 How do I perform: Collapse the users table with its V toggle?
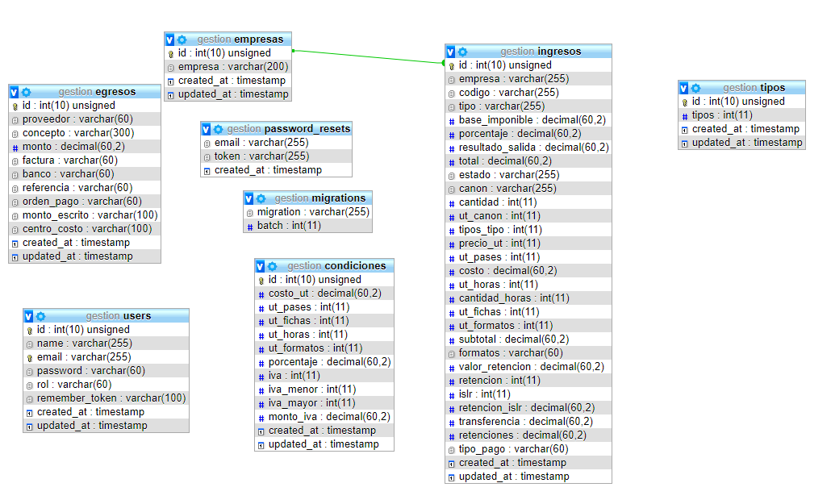(x=28, y=316)
